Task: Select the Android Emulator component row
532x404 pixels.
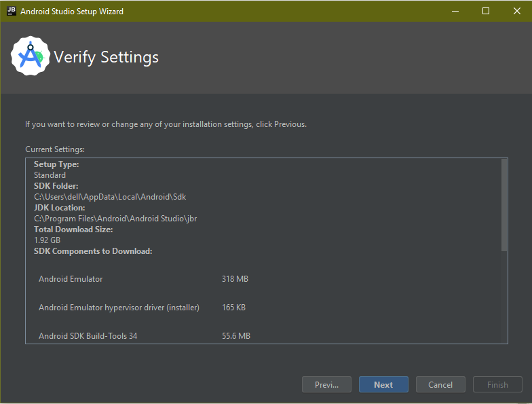Action: [x=71, y=279]
